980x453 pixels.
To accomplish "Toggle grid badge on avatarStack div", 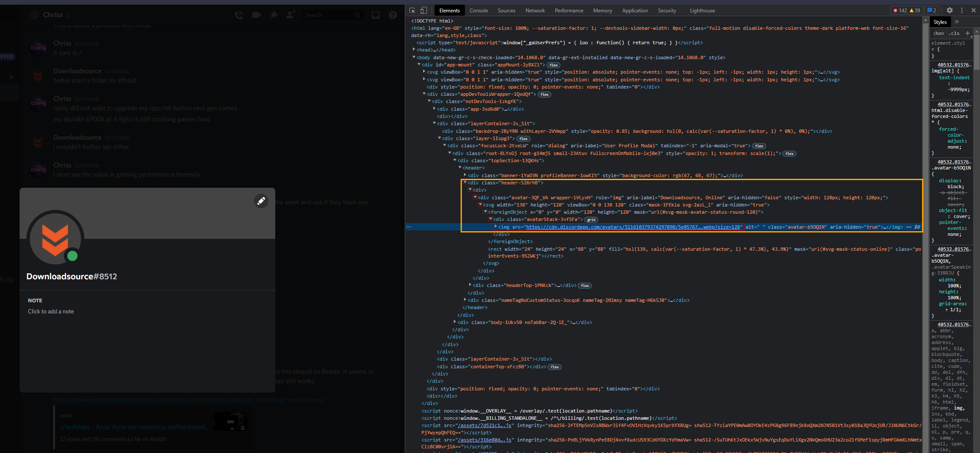I will (x=591, y=220).
